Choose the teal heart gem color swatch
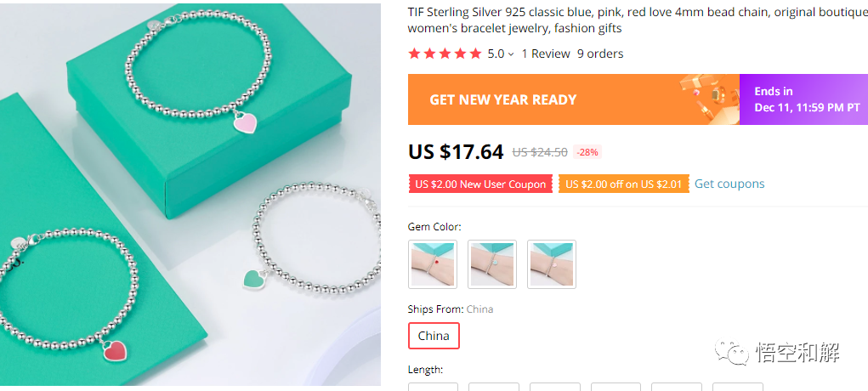868x391 pixels. 492,263
